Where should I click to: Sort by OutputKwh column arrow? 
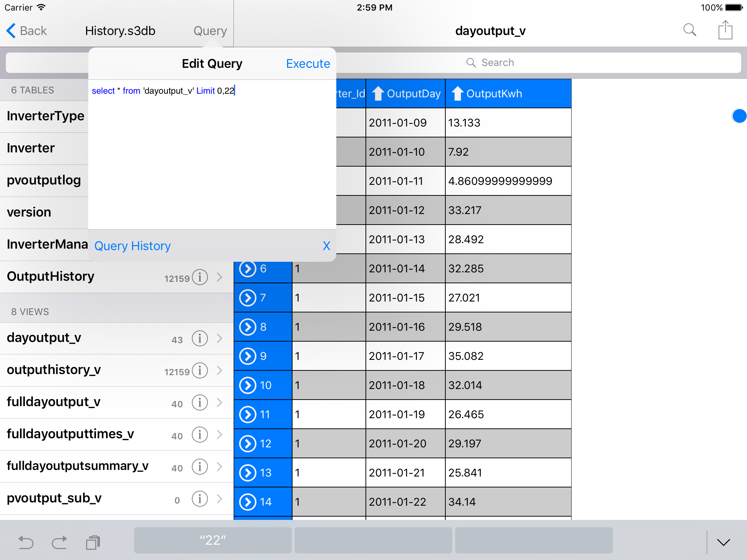[457, 94]
